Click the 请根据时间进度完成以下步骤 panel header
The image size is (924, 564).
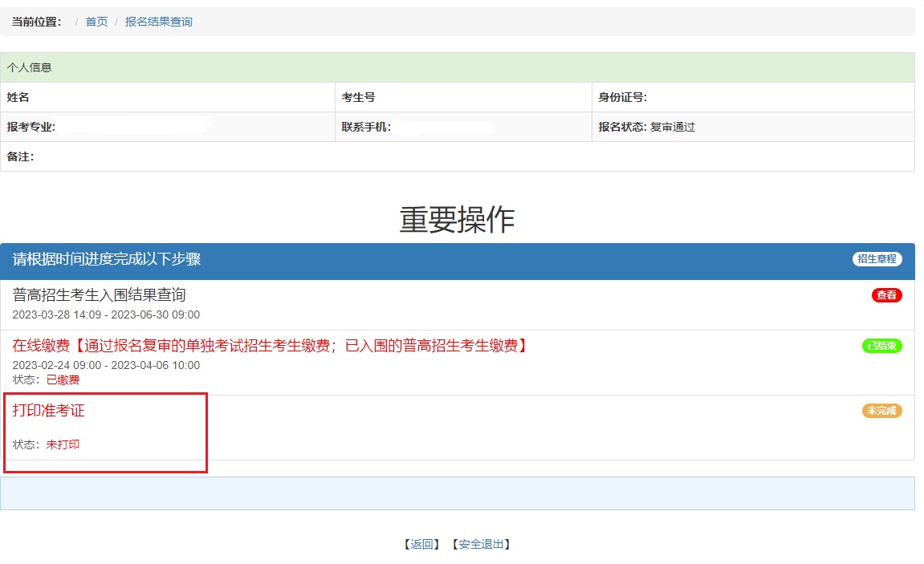107,259
